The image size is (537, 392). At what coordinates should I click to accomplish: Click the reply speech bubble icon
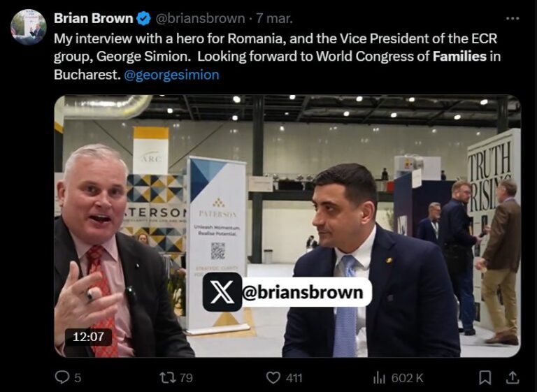(62, 377)
